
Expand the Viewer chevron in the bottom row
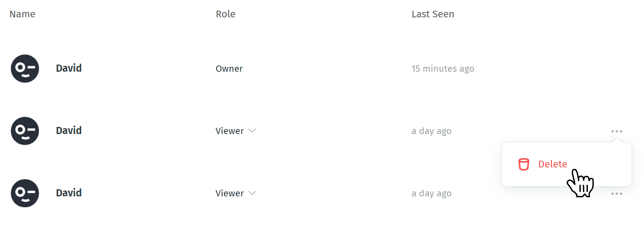[252, 193]
